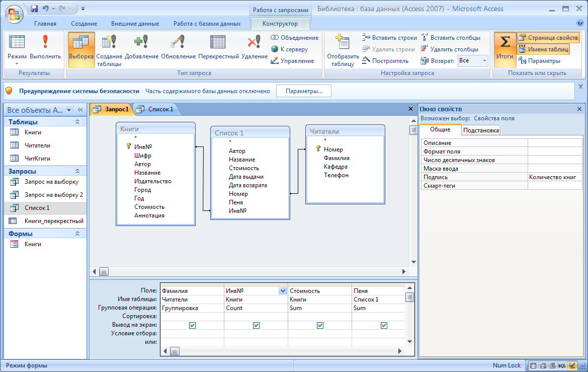
Task: Choose the Удаление delete query type
Action: click(x=254, y=48)
